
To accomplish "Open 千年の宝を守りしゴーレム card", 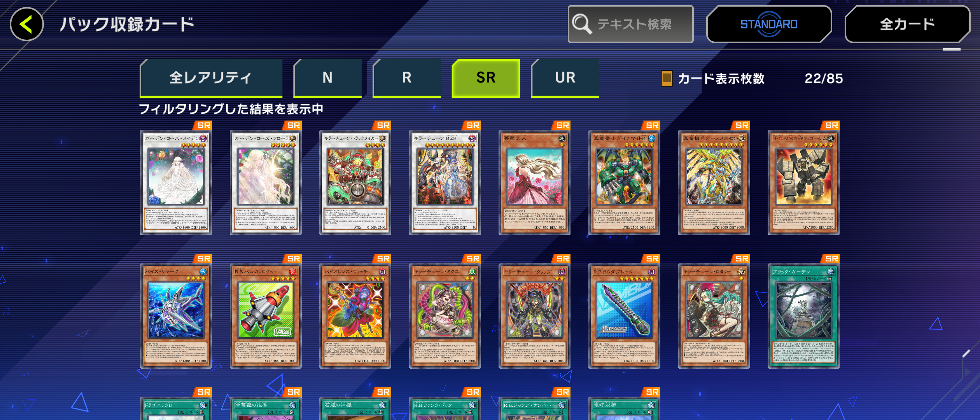I will pos(803,182).
